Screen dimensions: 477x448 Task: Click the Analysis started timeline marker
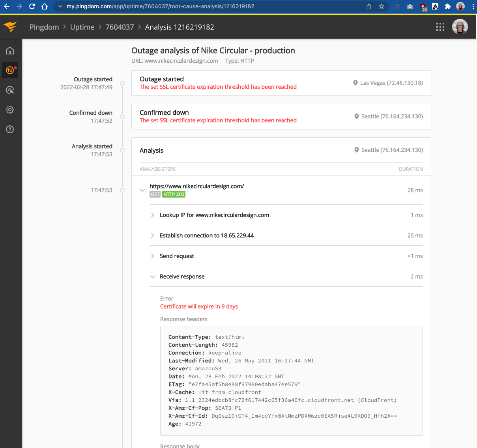(122, 150)
